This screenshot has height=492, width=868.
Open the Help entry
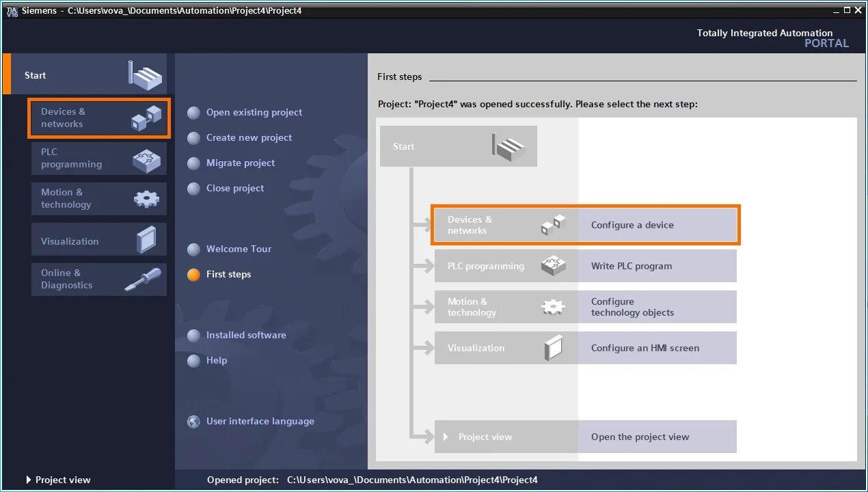tap(217, 361)
